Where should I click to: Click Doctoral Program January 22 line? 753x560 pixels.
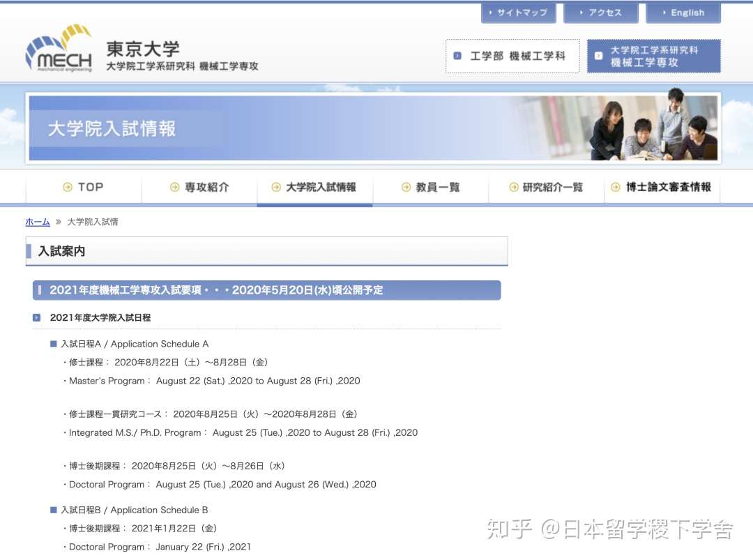pos(157,547)
